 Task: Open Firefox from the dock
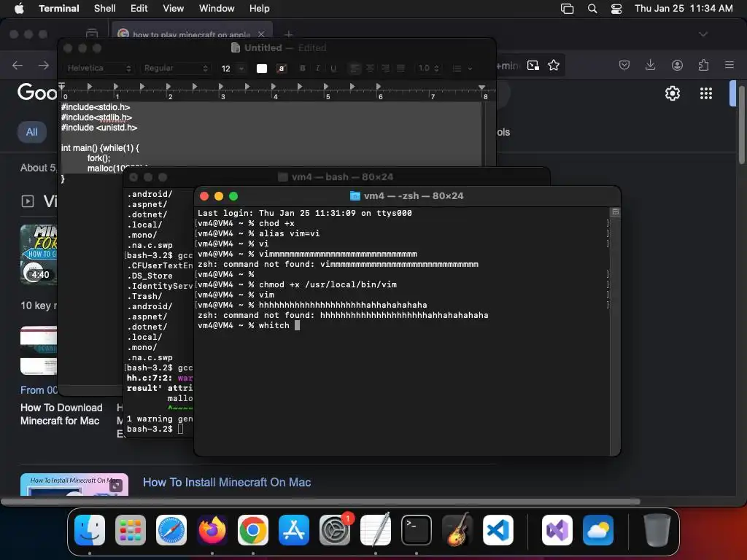point(212,530)
